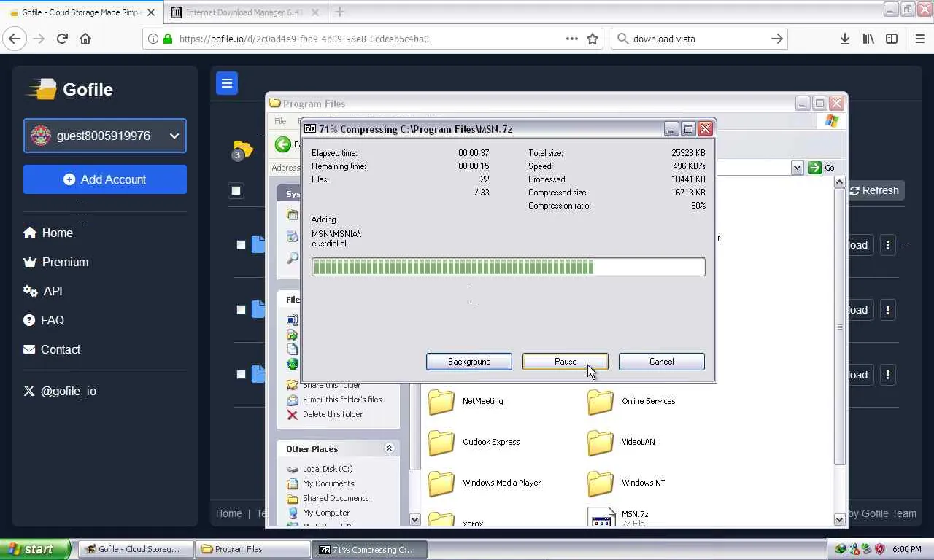Viewport: 934px width, 560px height.
Task: Open the Firefox home page icon
Action: [x=85, y=39]
